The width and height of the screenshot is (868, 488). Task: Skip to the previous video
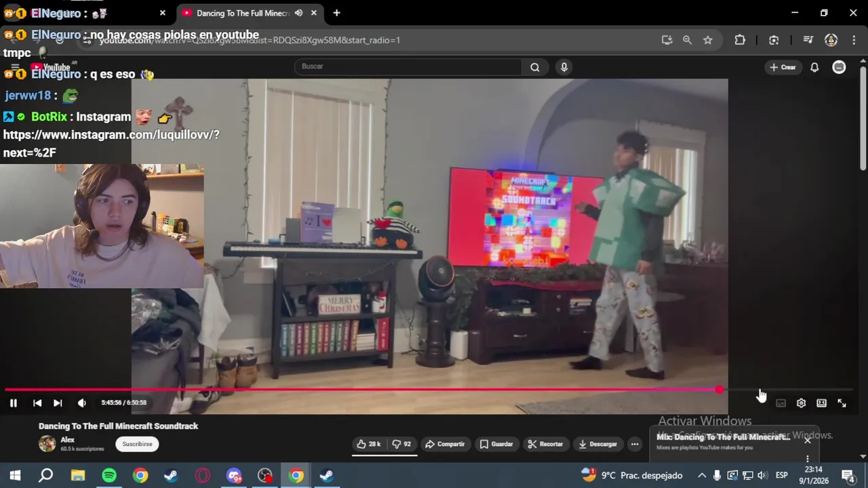(37, 403)
